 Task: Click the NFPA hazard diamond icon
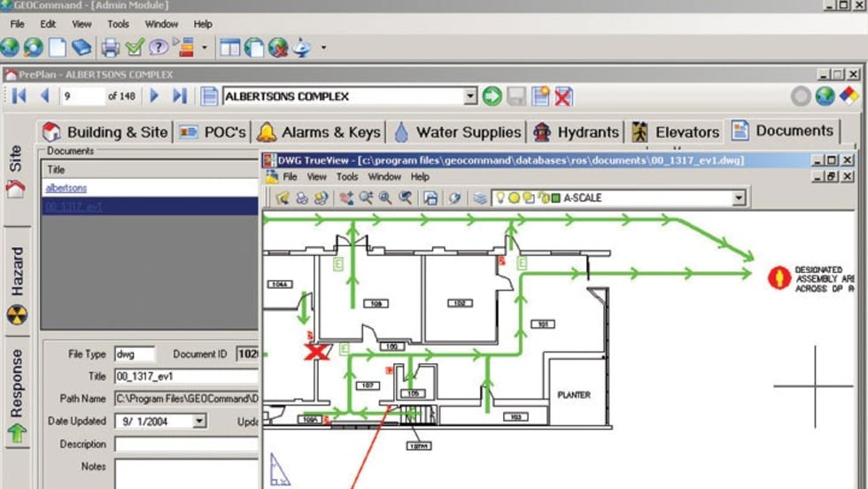tap(848, 96)
